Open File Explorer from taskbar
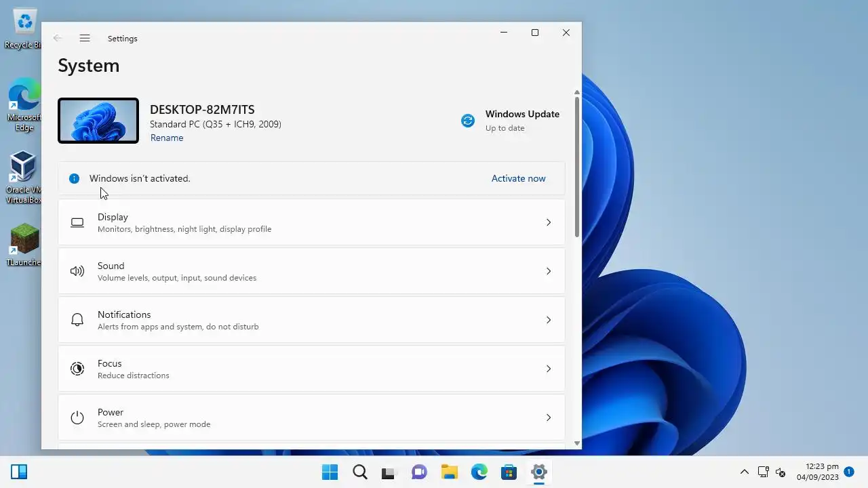Screen dimensions: 868x488 pyautogui.click(x=449, y=472)
